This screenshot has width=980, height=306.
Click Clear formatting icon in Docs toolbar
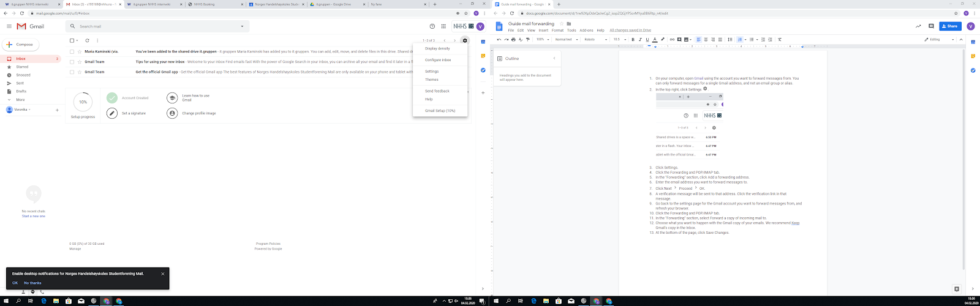[780, 39]
